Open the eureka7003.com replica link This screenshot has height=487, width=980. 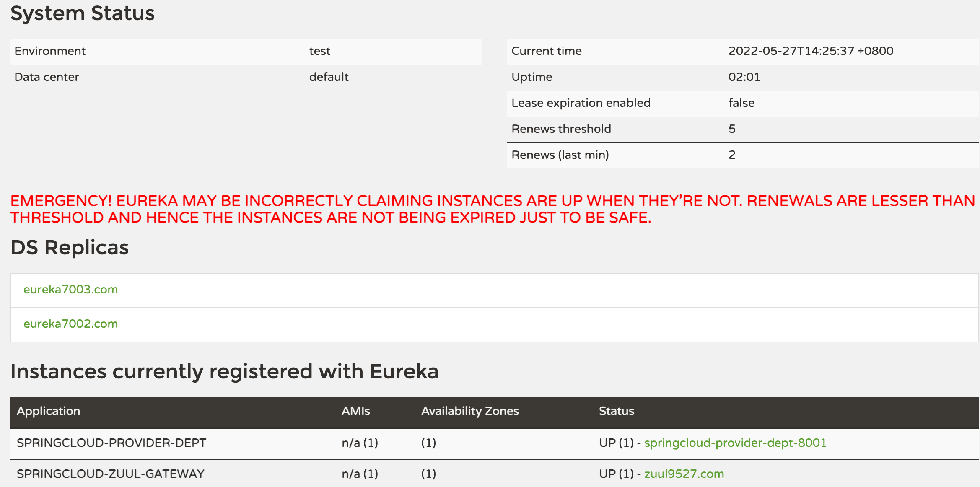pyautogui.click(x=70, y=290)
